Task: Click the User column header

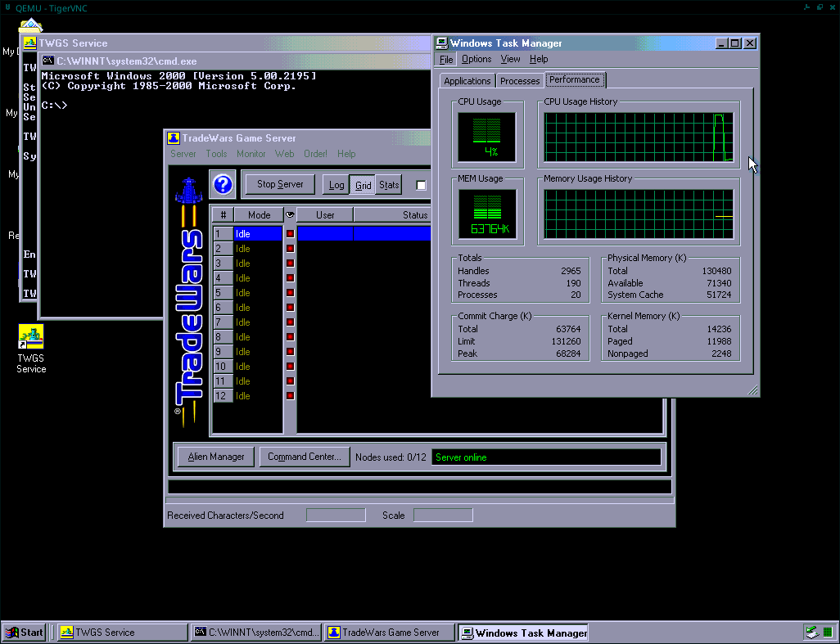Action: (325, 214)
